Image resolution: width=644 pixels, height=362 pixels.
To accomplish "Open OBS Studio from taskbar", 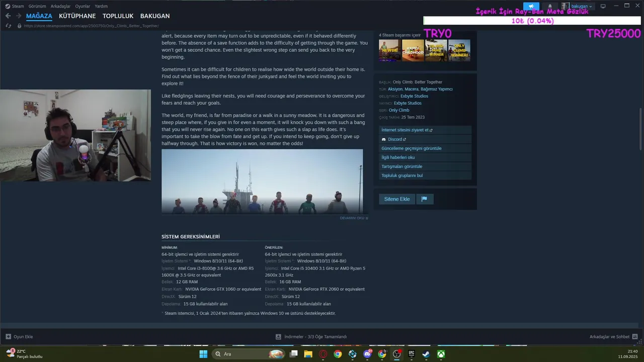I will (396, 354).
